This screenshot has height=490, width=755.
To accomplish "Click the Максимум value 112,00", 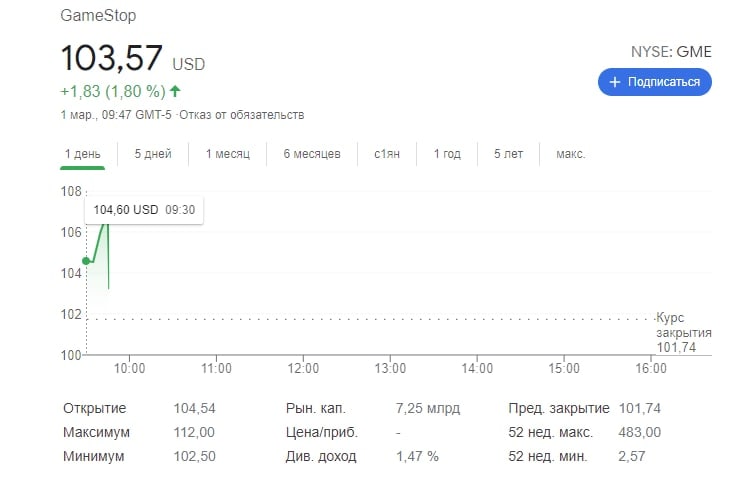I will tap(194, 432).
